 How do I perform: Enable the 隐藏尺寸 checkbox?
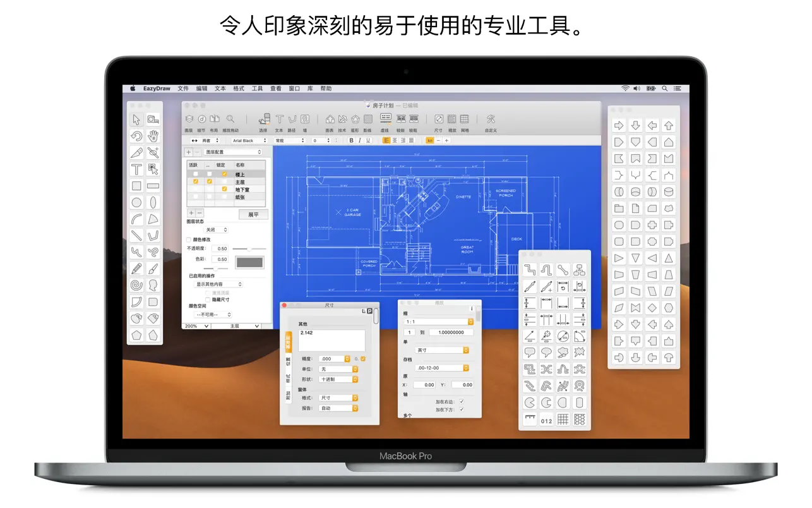(207, 299)
